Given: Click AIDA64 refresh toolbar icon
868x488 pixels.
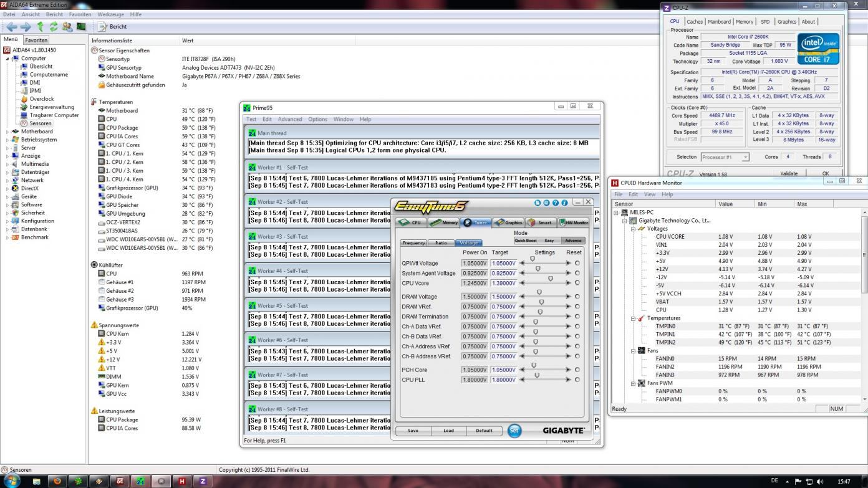Looking at the screenshot, I should (54, 27).
